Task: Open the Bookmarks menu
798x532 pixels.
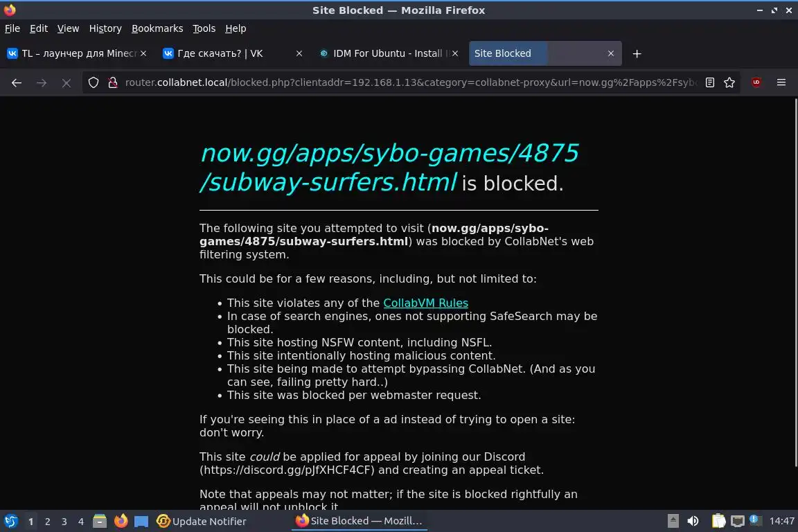Action: 157,28
